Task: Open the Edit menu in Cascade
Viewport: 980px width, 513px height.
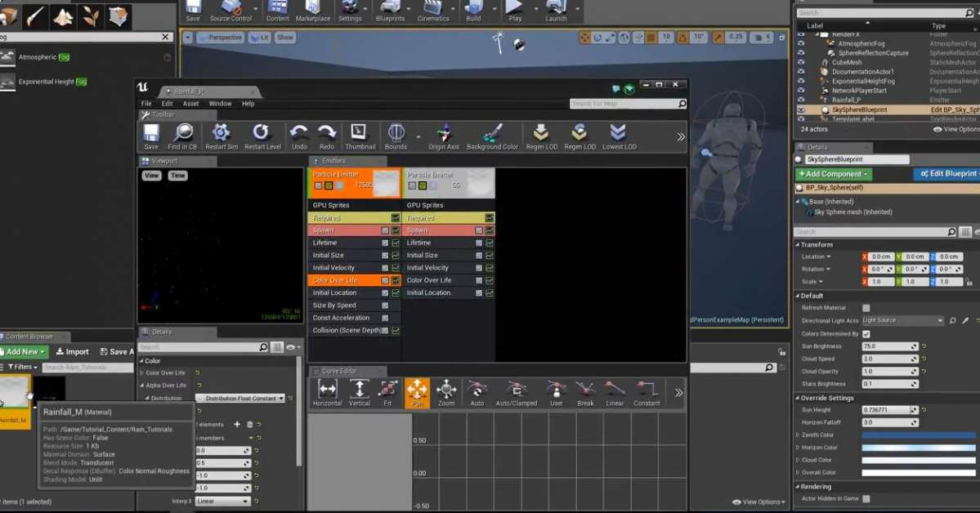Action: [x=167, y=104]
